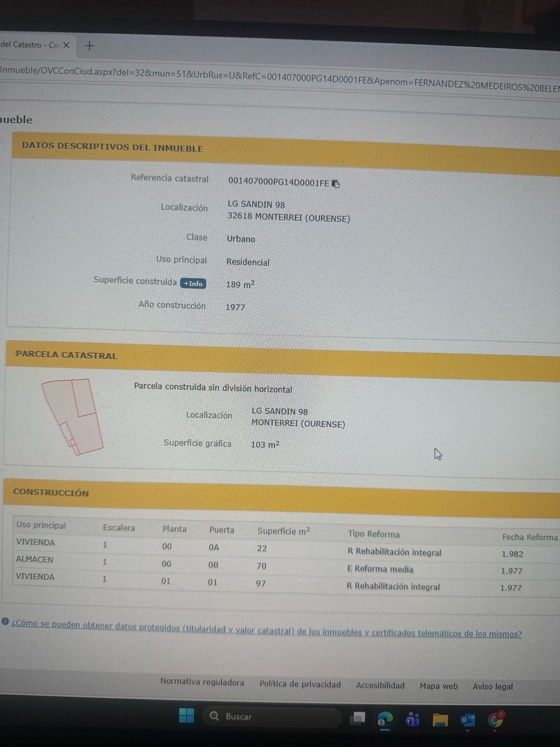Click the Uso principal value Residencial
Screen dimensions: 560x747
click(248, 262)
